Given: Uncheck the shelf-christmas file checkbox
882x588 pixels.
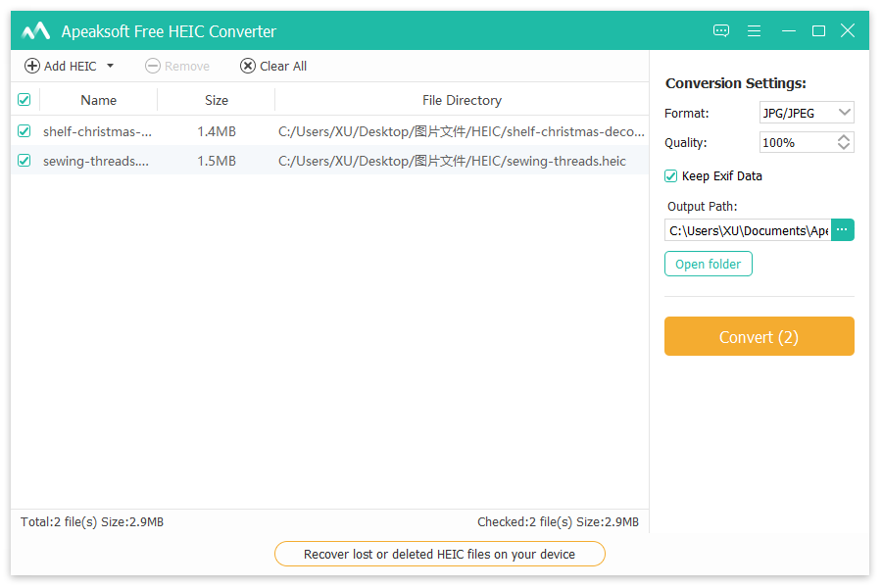Looking at the screenshot, I should pos(24,130).
